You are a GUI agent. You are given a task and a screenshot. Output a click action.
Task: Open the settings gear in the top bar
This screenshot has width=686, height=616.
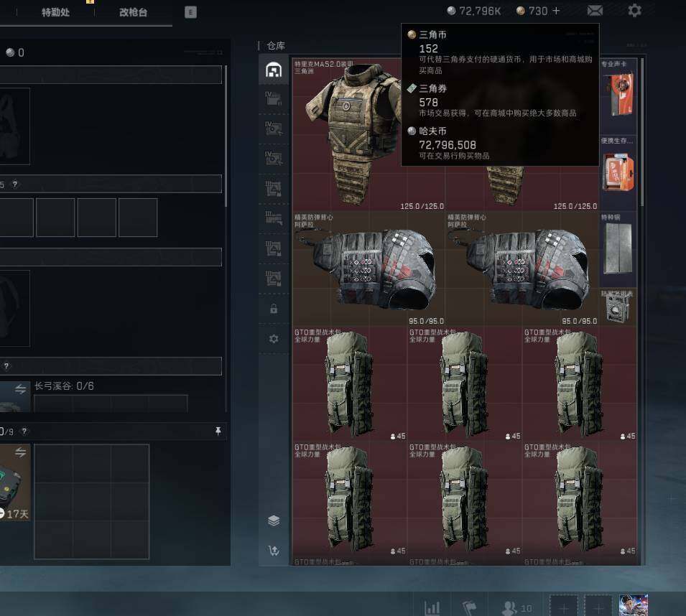(x=634, y=11)
